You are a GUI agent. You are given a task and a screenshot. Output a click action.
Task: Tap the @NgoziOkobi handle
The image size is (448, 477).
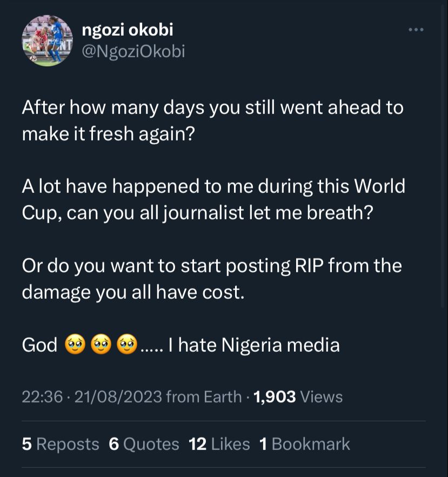(133, 51)
